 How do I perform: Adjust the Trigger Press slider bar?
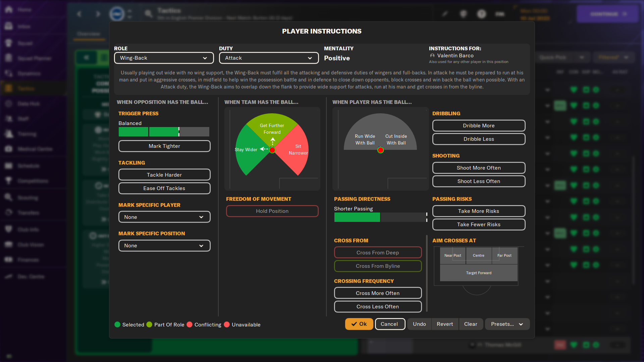[x=164, y=132]
